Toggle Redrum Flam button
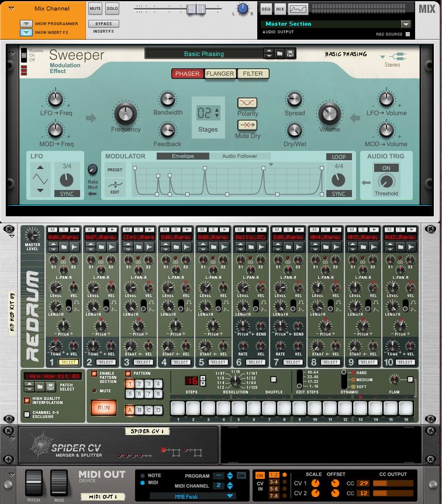442x504 pixels. (410, 379)
